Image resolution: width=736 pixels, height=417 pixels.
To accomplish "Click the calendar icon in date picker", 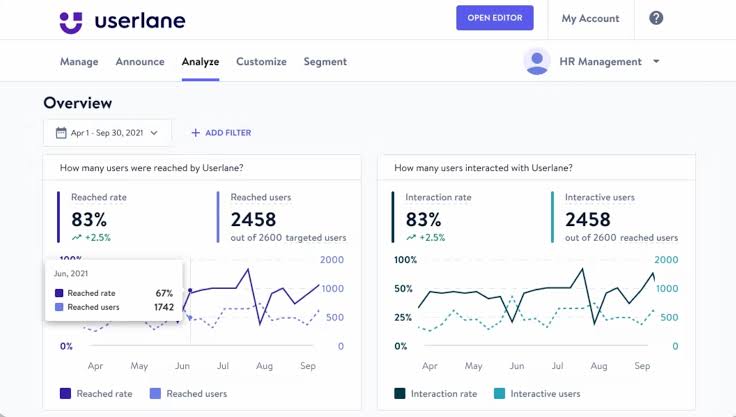I will click(x=61, y=133).
